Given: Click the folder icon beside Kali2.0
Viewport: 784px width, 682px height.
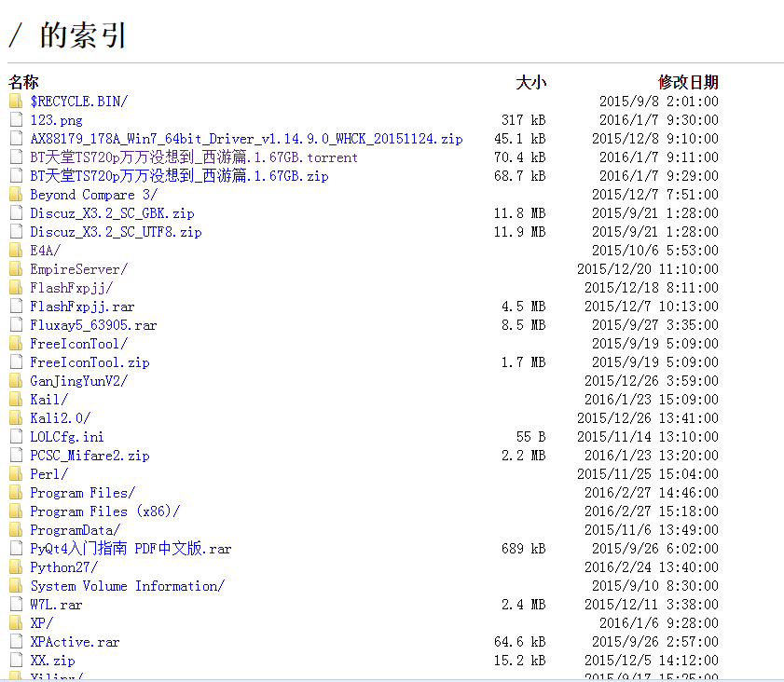Looking at the screenshot, I should (16, 417).
